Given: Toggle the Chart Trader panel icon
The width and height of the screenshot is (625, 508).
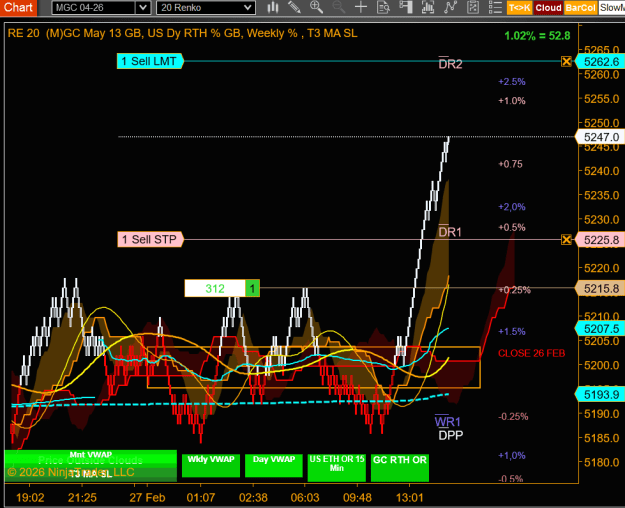Looking at the screenshot, I should click(x=405, y=7).
